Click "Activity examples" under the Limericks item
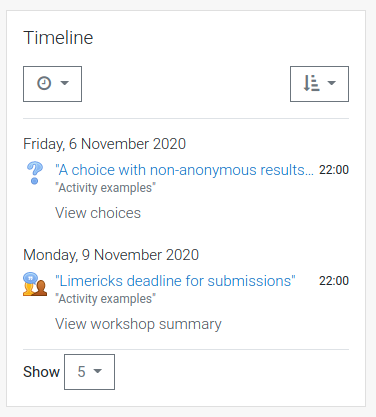Image resolution: width=376 pixels, height=417 pixels. (x=105, y=299)
